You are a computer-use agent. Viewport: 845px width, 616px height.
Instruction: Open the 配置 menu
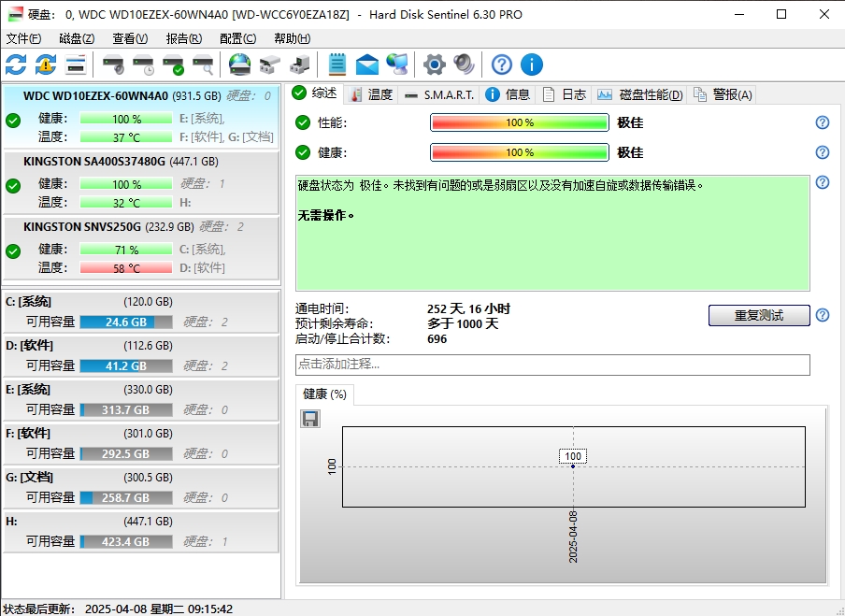pyautogui.click(x=237, y=38)
